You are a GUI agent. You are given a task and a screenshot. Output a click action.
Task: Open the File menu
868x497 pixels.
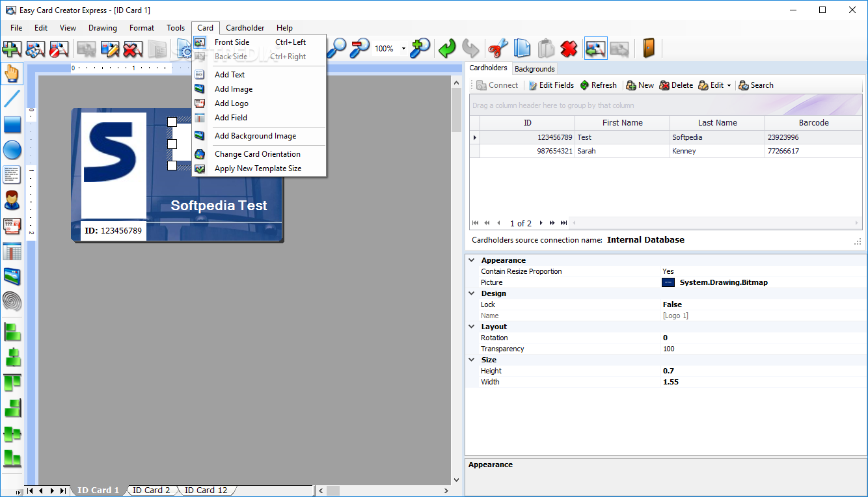(x=16, y=28)
